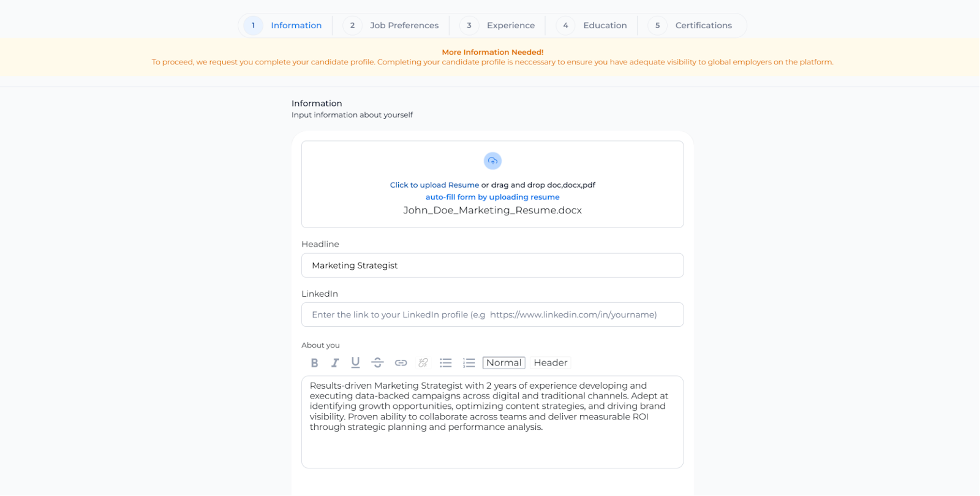This screenshot has width=980, height=496.
Task: Jump to the Certifications step
Action: point(691,26)
